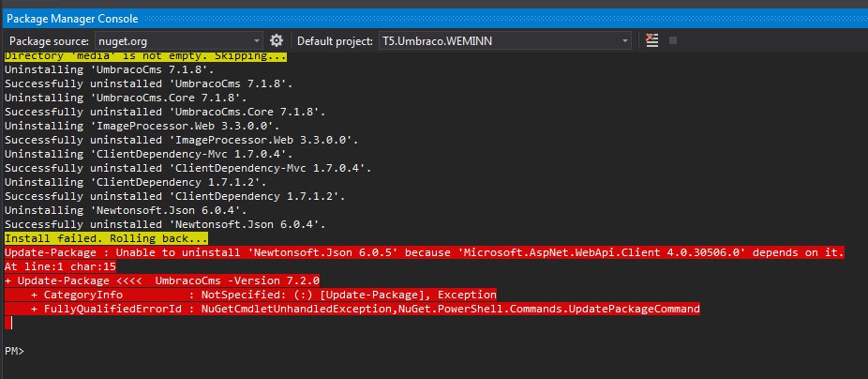
Task: Open Package Manager settings gear
Action: pos(277,40)
